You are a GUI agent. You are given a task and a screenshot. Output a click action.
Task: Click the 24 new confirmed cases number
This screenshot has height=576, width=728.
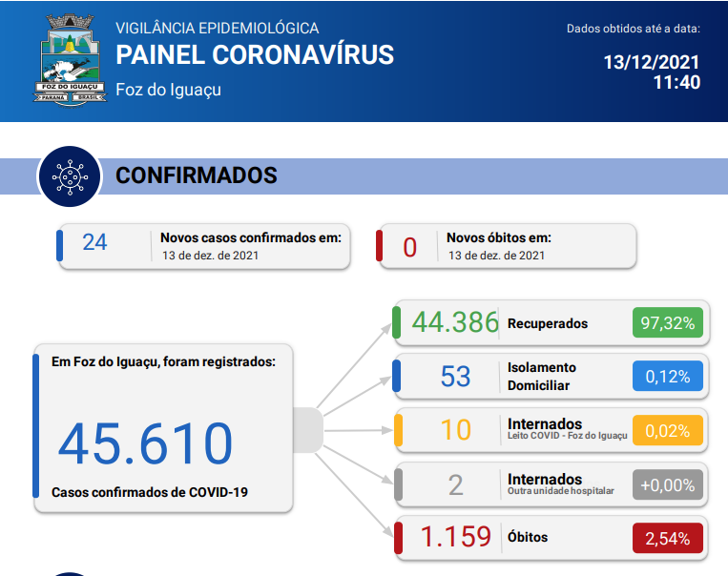[x=94, y=242]
